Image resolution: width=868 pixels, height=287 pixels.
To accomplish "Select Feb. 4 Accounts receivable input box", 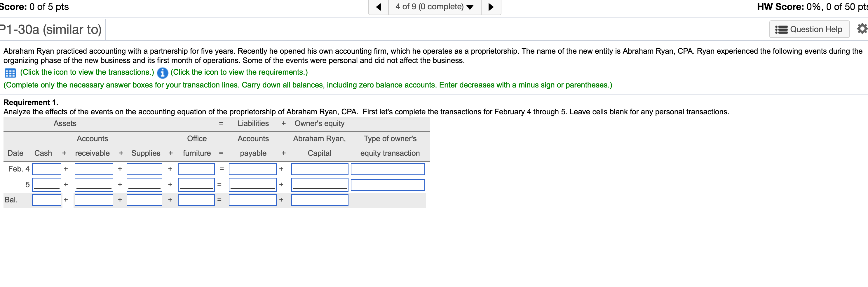I will point(94,169).
